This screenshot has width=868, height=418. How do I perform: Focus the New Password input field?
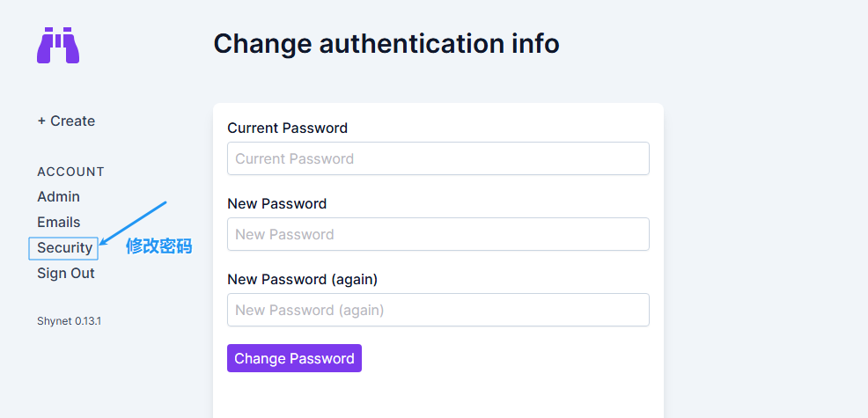point(438,234)
